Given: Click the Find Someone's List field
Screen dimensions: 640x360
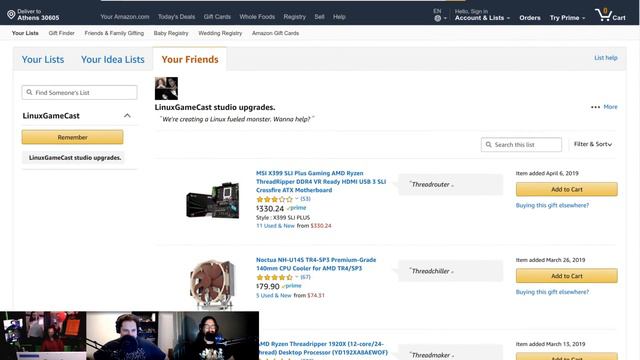Looking at the screenshot, I should tap(80, 93).
